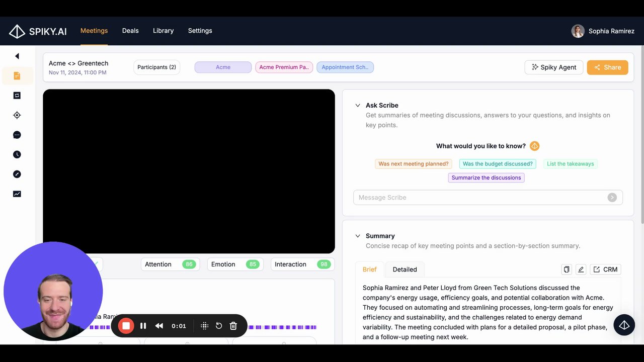Export the summary to CRM
This screenshot has width=644, height=362.
[605, 269]
